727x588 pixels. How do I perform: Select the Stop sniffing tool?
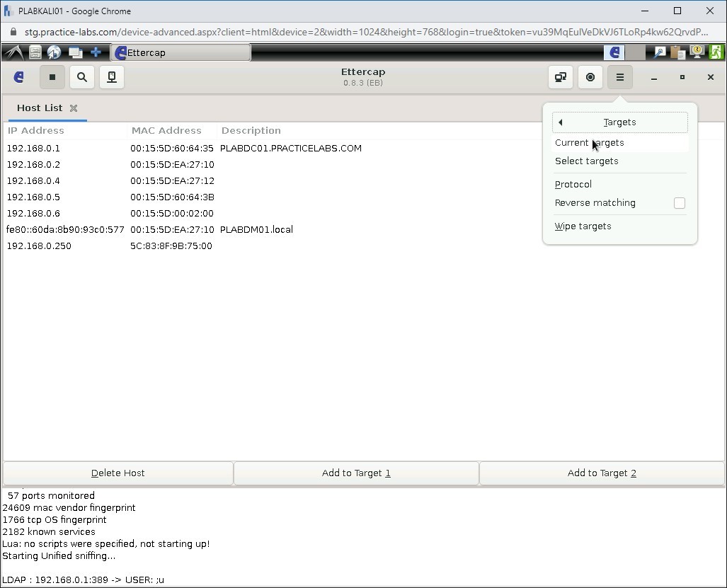52,77
